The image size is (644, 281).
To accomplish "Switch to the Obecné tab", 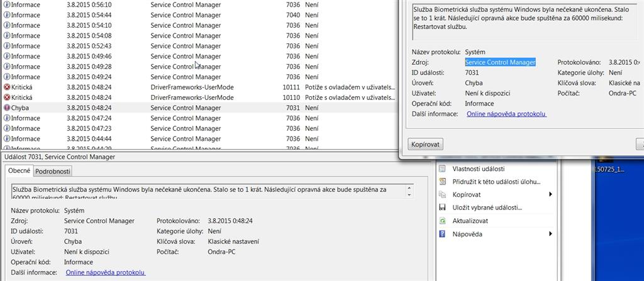I will [x=19, y=171].
